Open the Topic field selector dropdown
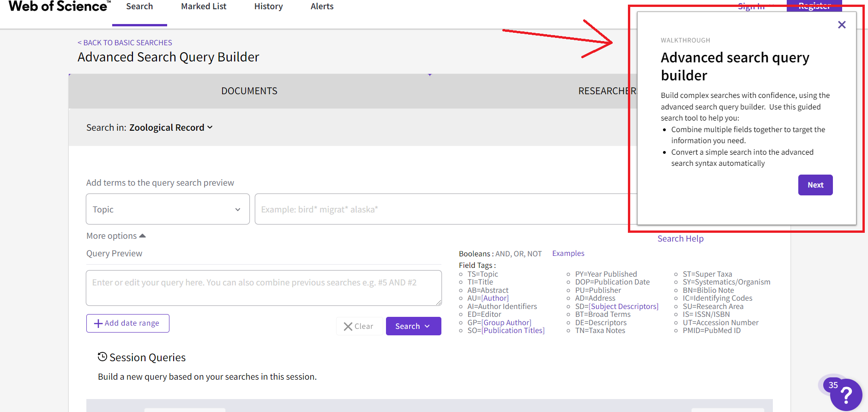 (x=168, y=209)
